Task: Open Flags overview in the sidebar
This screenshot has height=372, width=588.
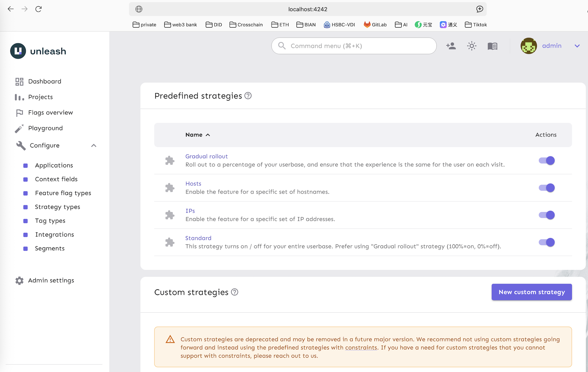Action: 50,113
